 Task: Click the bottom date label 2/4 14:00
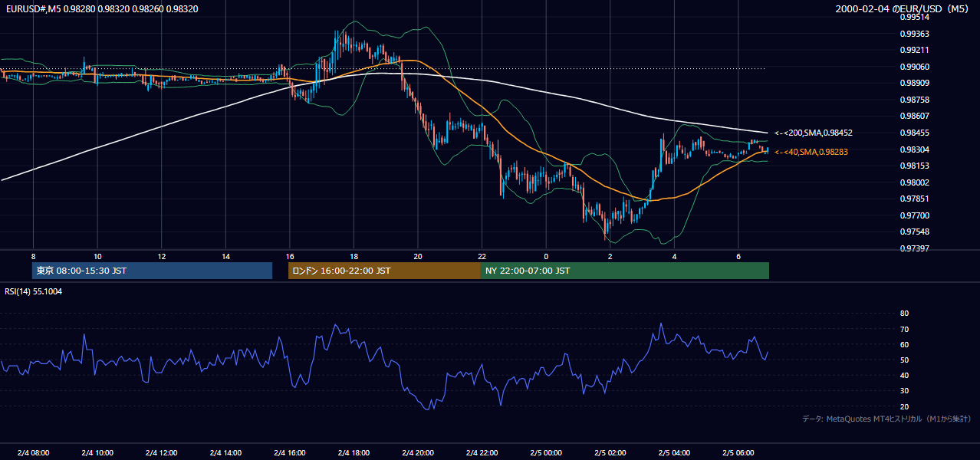225,452
